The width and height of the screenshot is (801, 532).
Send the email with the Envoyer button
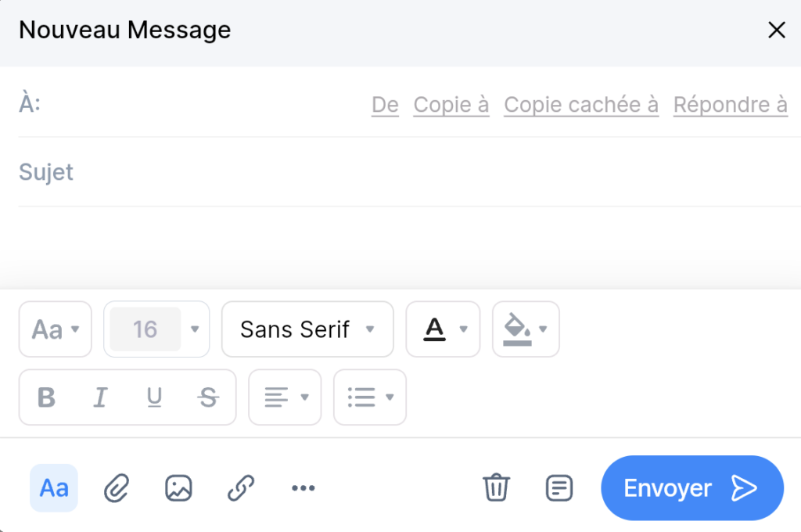pos(691,487)
